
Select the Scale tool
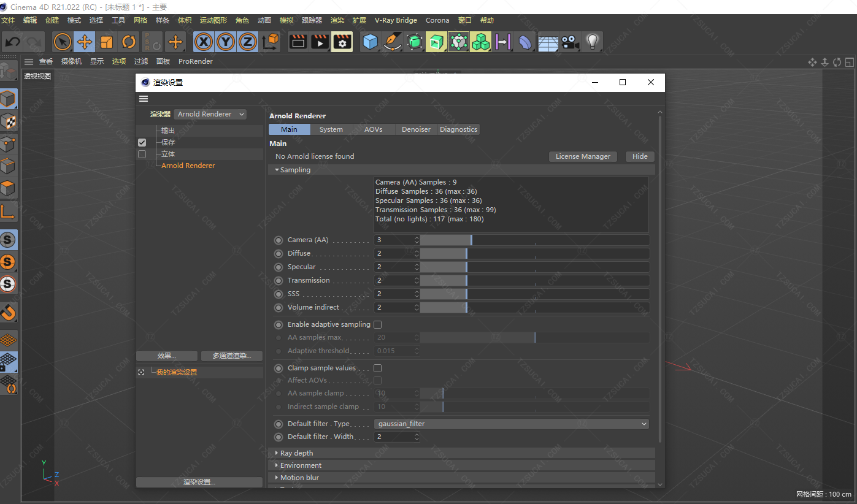tap(107, 42)
